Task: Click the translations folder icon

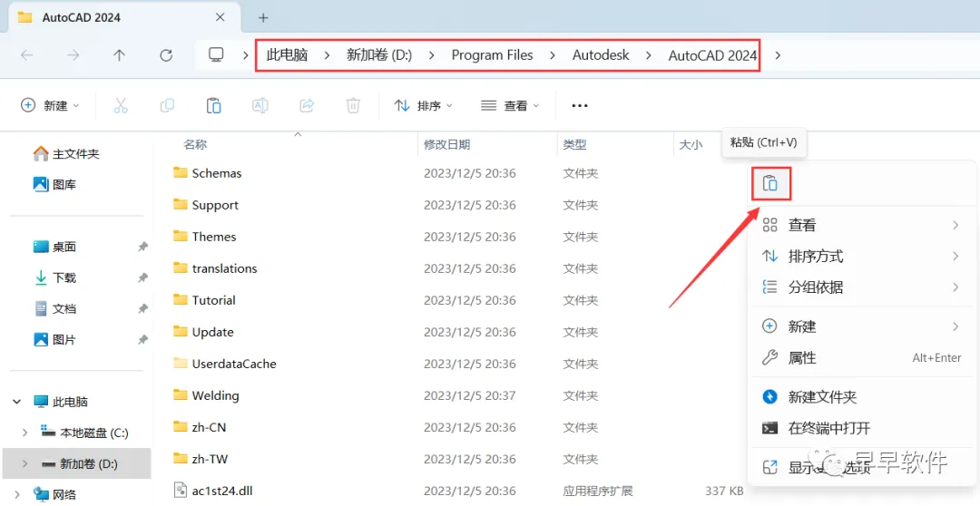Action: pyautogui.click(x=181, y=268)
